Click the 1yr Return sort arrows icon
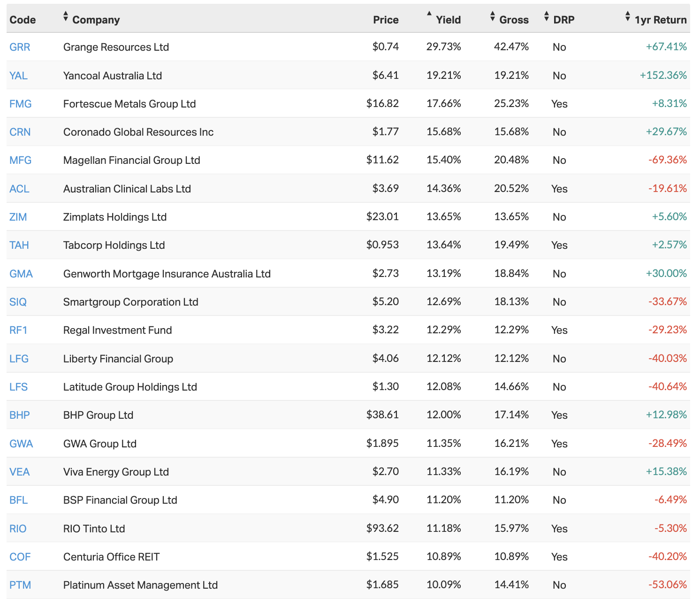Screen dimensions: 700x599 627,17
